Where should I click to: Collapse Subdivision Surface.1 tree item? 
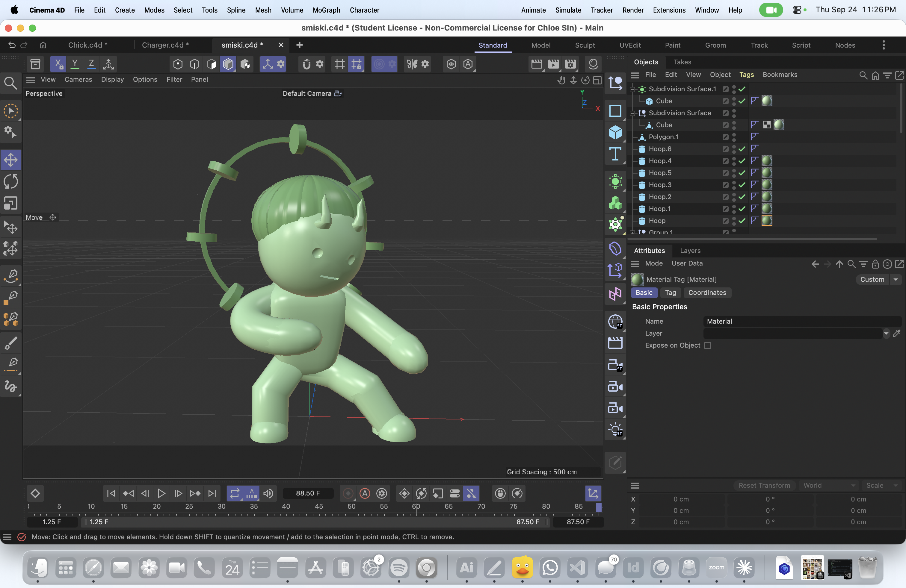tap(633, 89)
